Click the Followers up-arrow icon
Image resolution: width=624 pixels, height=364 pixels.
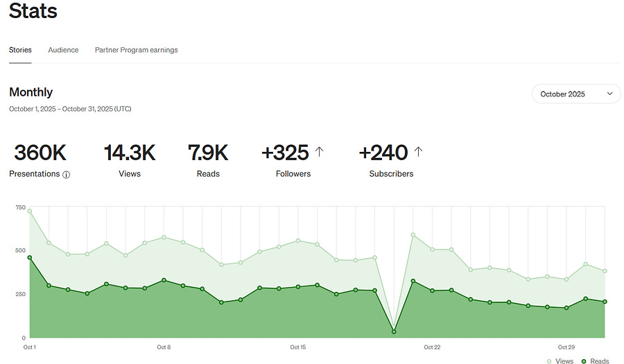[319, 152]
